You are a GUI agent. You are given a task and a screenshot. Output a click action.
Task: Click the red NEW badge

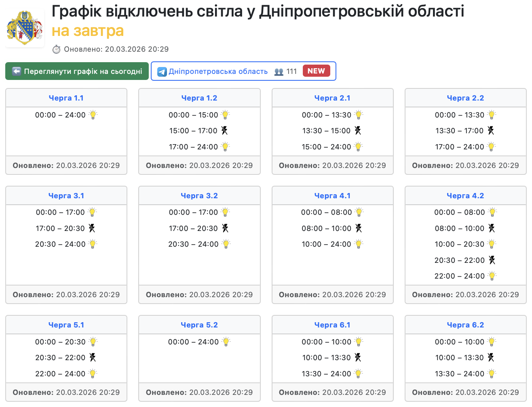point(316,71)
